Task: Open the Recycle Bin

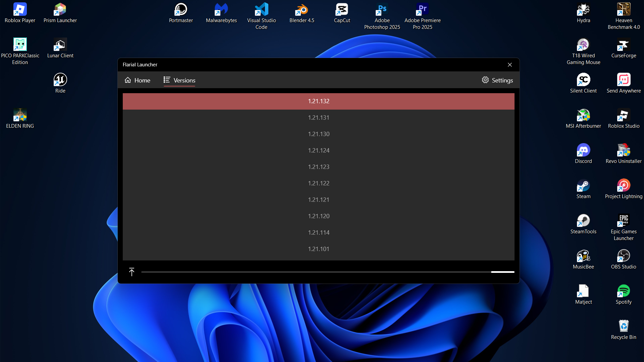Action: [x=624, y=326]
